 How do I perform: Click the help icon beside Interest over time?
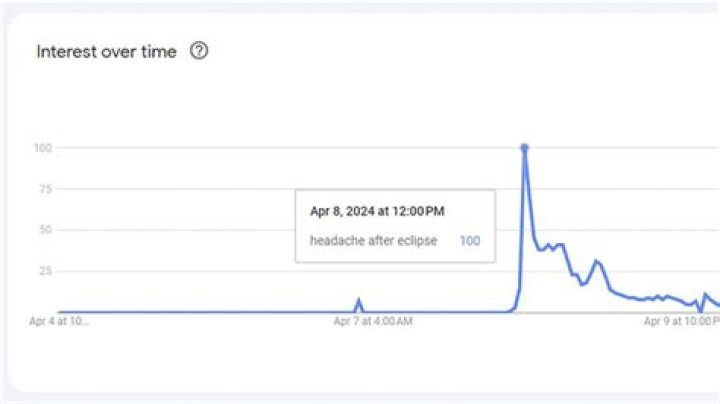pos(198,52)
